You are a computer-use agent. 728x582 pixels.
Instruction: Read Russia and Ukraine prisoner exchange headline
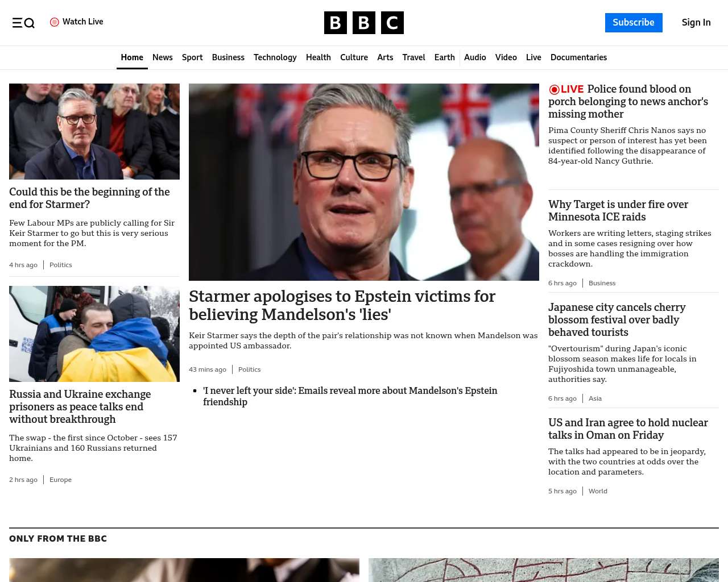(80, 406)
